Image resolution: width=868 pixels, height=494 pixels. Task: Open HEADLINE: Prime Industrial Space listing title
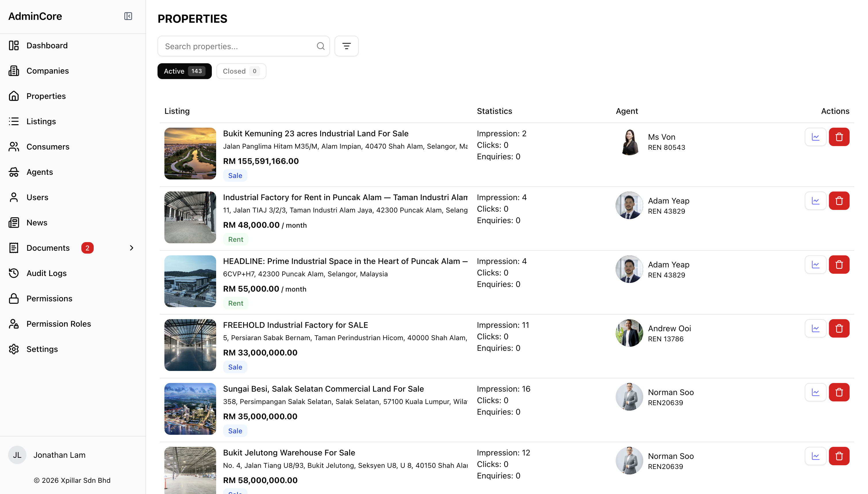345,261
